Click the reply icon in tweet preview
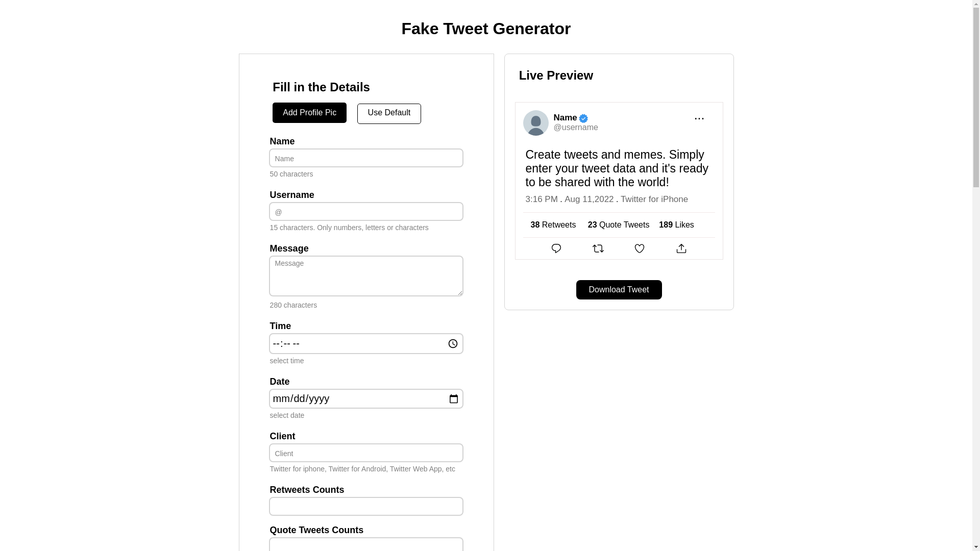 coord(556,248)
